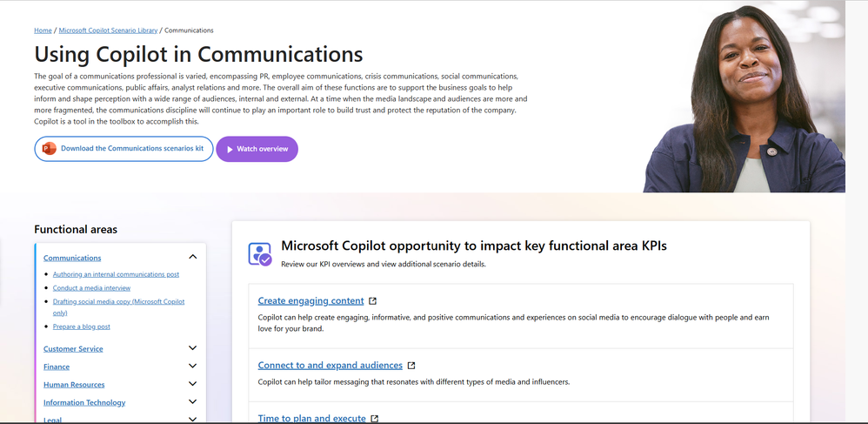Open the Human Resources link
Viewport: 868px width, 424px height.
coord(74,385)
